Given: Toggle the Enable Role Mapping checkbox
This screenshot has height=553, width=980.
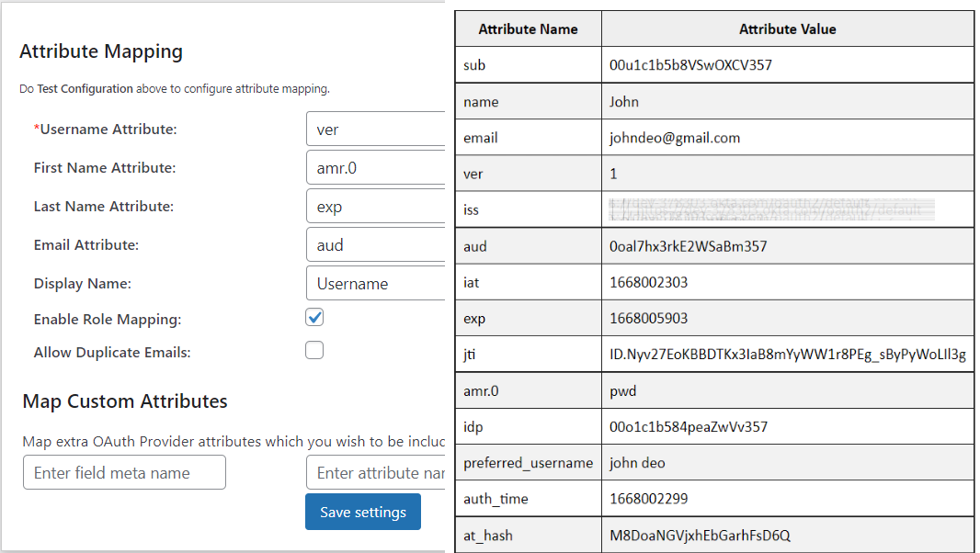Looking at the screenshot, I should point(314,318).
